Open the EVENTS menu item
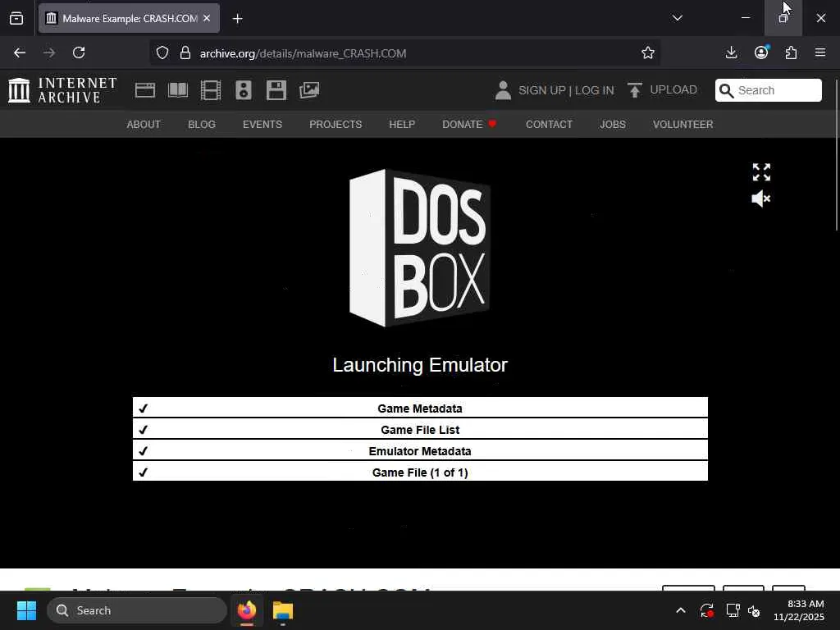This screenshot has width=840, height=630. pyautogui.click(x=262, y=125)
